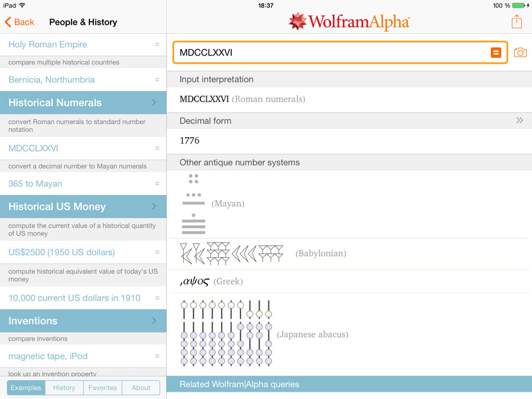Tap the People & History title
Viewport: 532px width, 399px height.
tap(83, 22)
